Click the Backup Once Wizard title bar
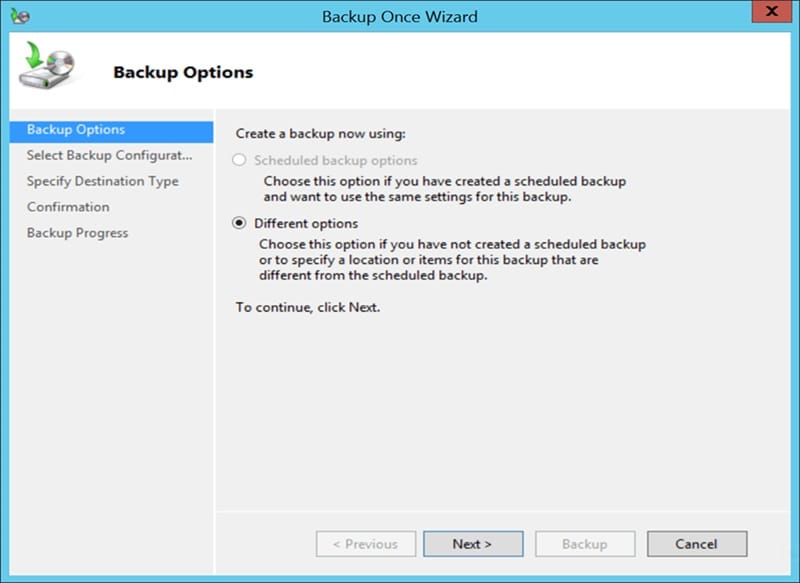800x583 pixels. (x=400, y=16)
